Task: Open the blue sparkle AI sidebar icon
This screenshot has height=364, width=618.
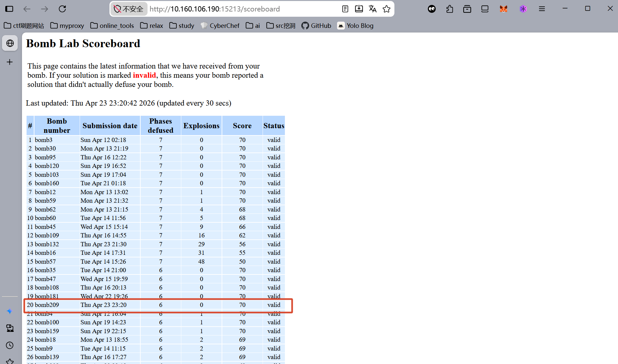Action: pyautogui.click(x=10, y=311)
